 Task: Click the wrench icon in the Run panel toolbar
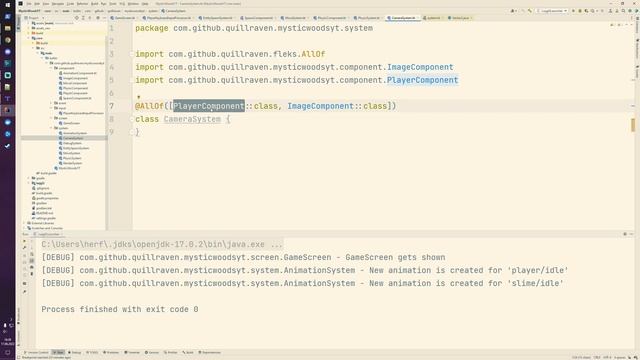(x=24, y=247)
